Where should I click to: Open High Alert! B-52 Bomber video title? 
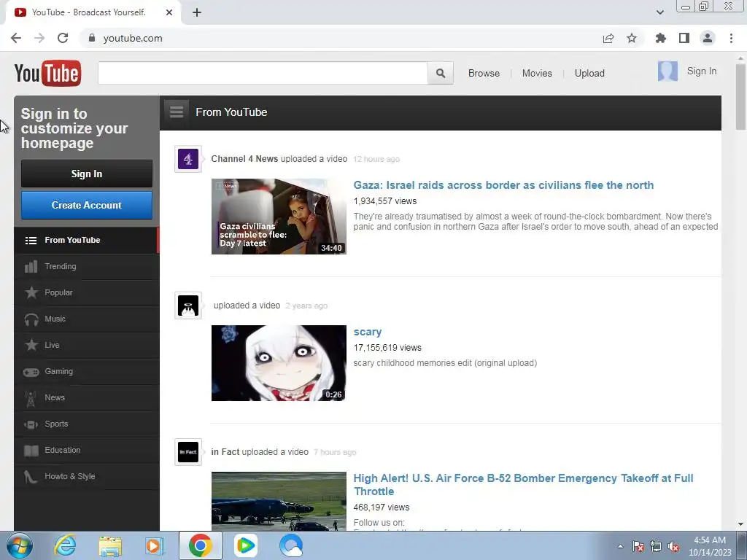[x=523, y=485]
